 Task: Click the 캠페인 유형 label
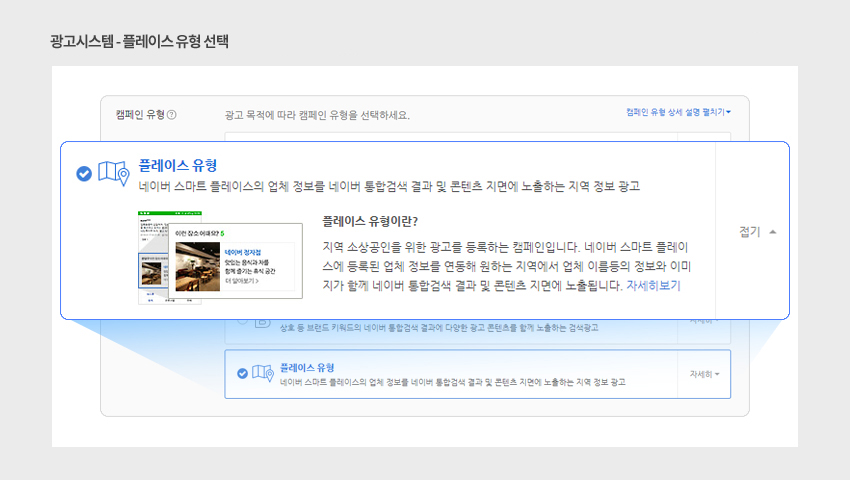pyautogui.click(x=140, y=114)
